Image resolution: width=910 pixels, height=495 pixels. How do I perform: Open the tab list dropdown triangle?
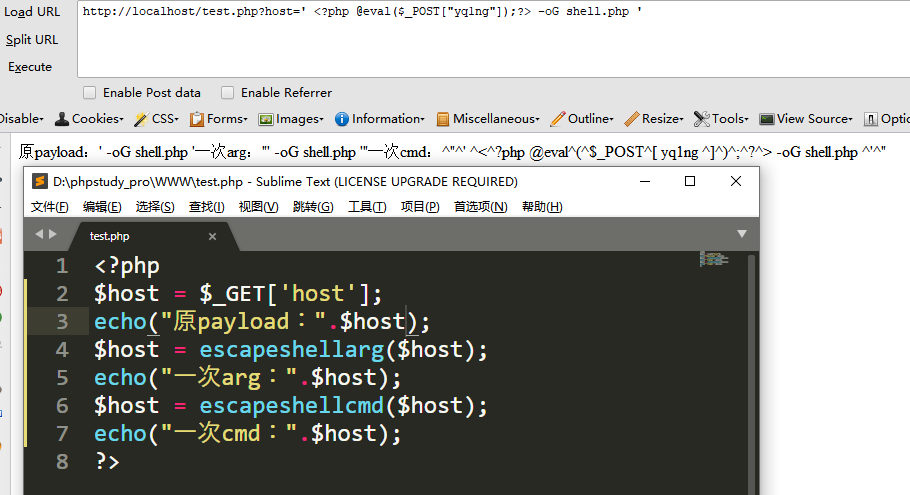pos(742,234)
